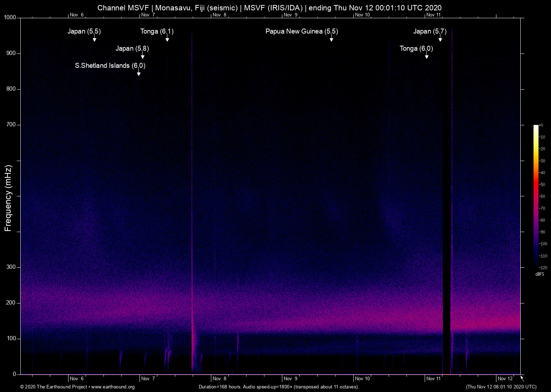Click the Nov 12 marker on bottom axis
Image resolution: width=551 pixels, height=392 pixels.
[x=505, y=378]
